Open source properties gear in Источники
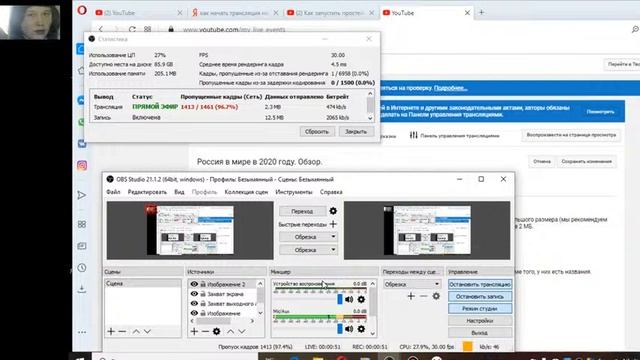The image size is (640, 360). click(217, 331)
